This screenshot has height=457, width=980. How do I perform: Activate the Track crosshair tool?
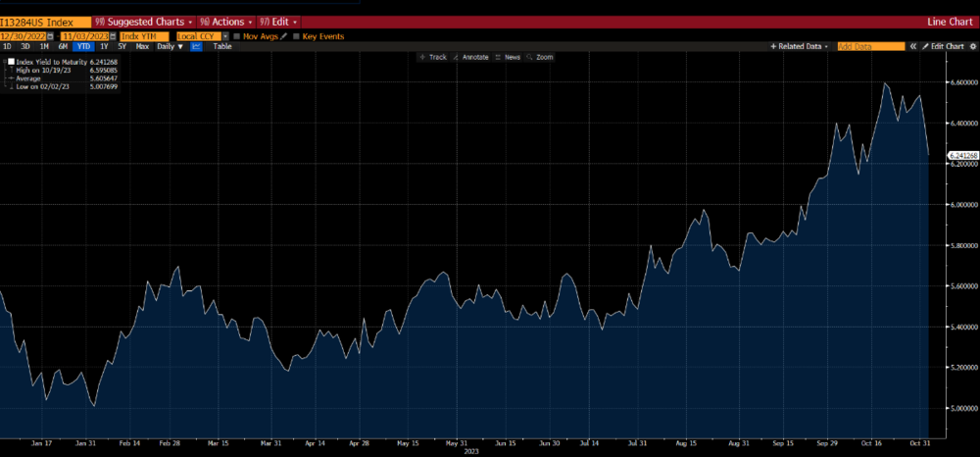(433, 57)
